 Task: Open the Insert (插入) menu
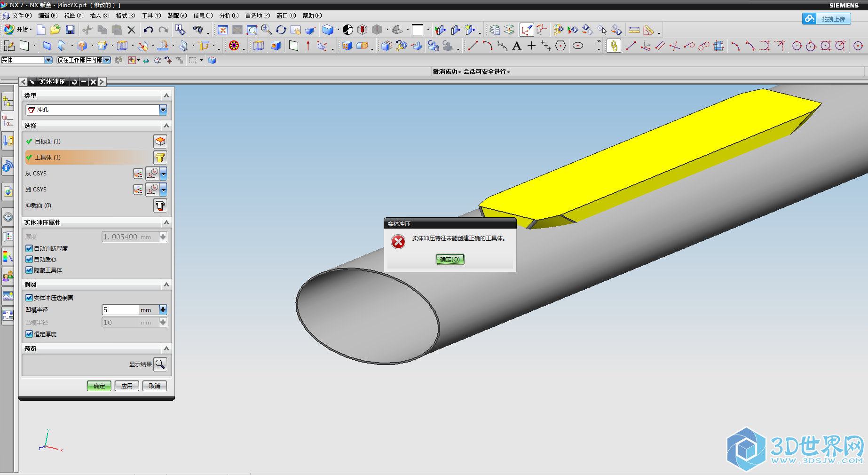point(99,16)
